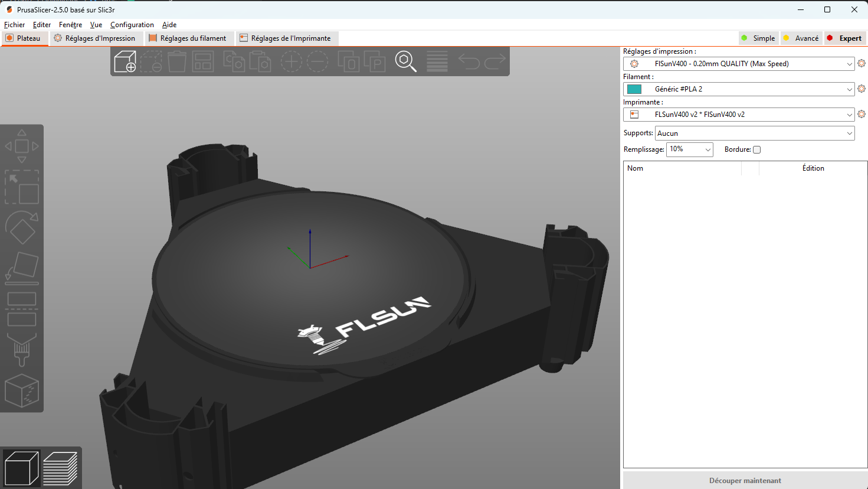Screen dimensions: 868x489
Task: Click the Copy icon in top toolbar
Action: coord(234,61)
